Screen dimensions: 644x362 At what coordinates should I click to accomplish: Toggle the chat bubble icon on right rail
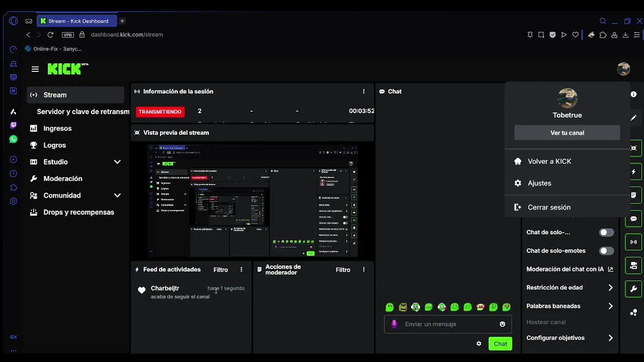[633, 219]
